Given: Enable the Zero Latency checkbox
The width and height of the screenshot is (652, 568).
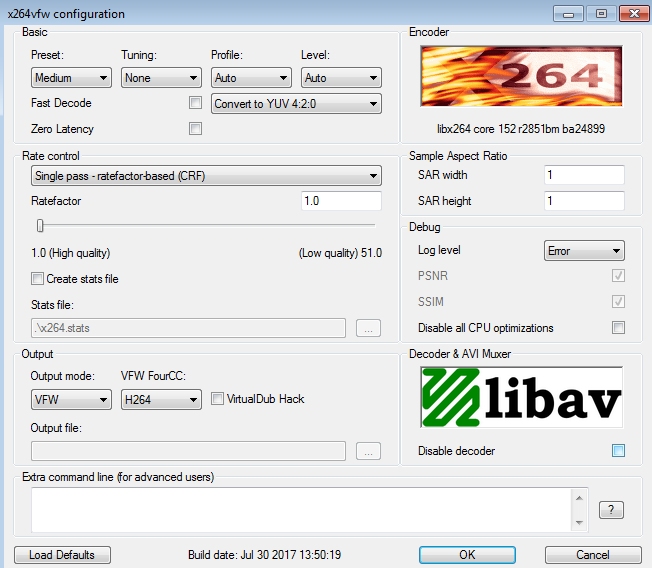Looking at the screenshot, I should click(x=195, y=128).
